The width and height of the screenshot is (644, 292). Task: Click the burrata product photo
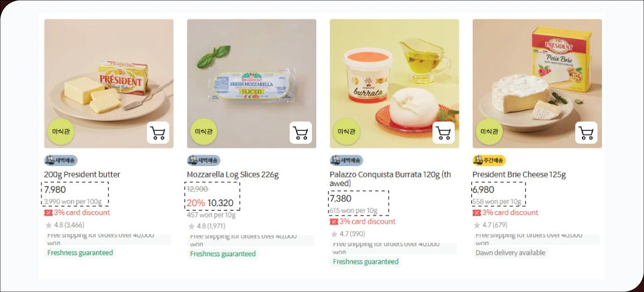[394, 84]
